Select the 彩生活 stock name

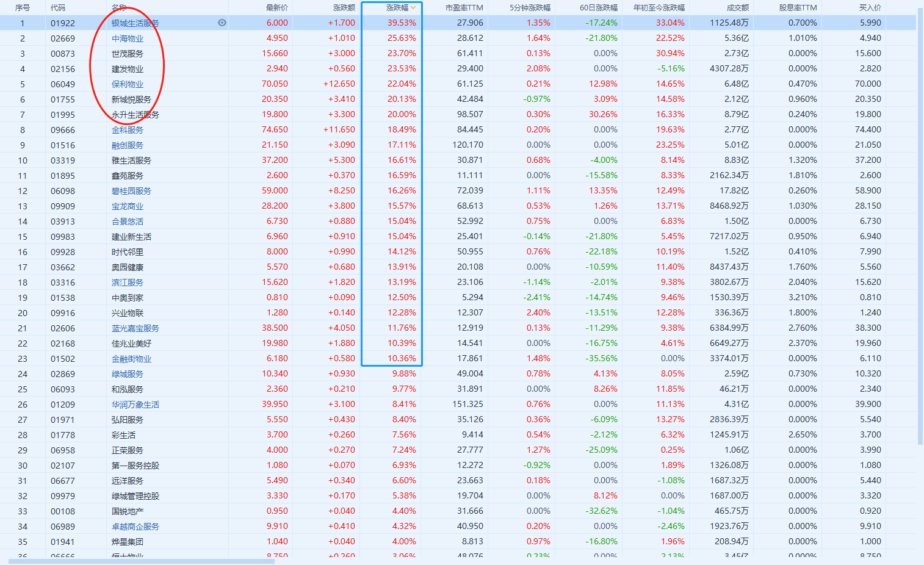[x=124, y=435]
